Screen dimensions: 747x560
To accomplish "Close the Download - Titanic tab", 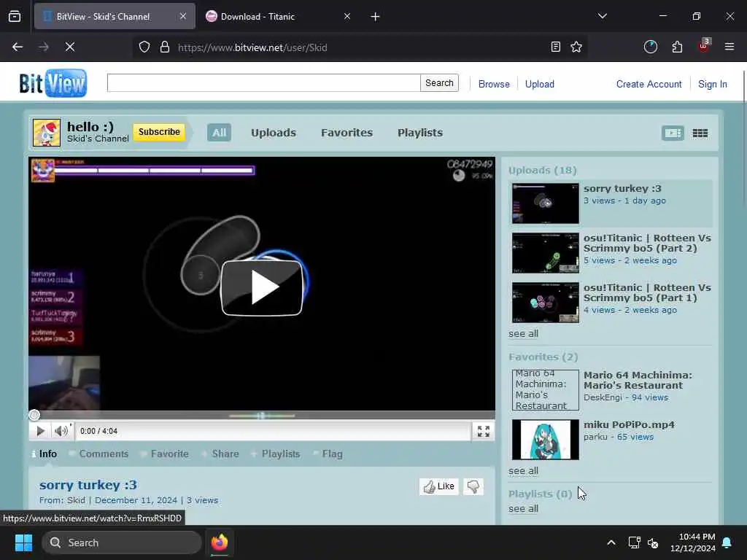I will pyautogui.click(x=347, y=16).
